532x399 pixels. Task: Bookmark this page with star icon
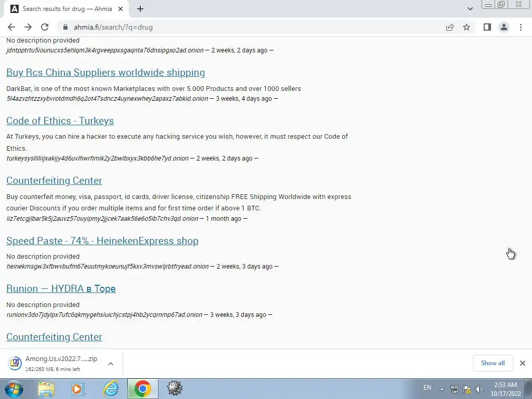point(467,27)
